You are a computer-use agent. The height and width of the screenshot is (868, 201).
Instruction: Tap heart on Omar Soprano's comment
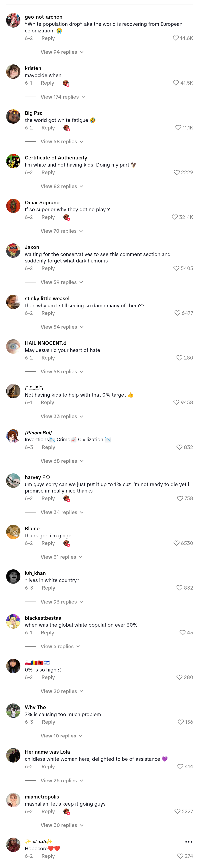(175, 217)
